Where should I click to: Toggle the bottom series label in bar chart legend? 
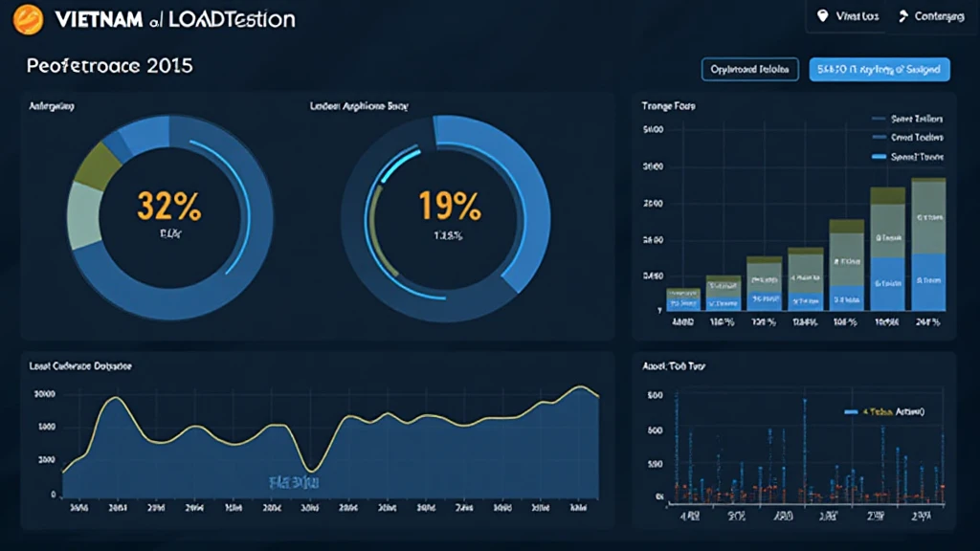coord(916,155)
